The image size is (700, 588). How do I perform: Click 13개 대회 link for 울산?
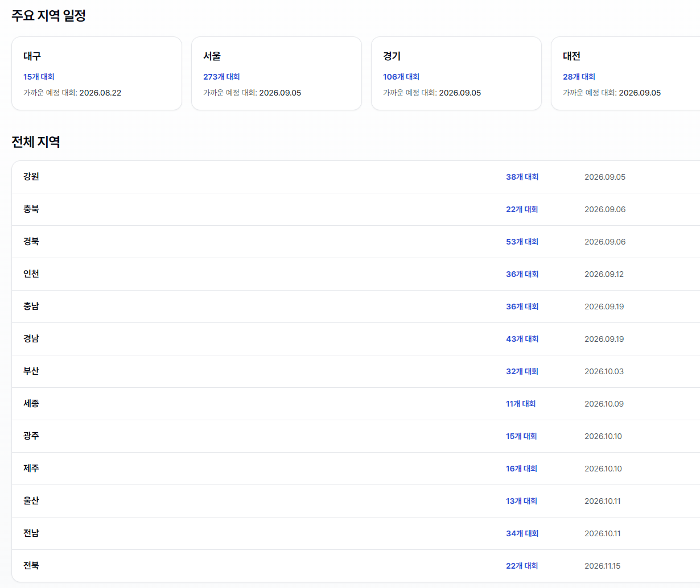pos(521,501)
